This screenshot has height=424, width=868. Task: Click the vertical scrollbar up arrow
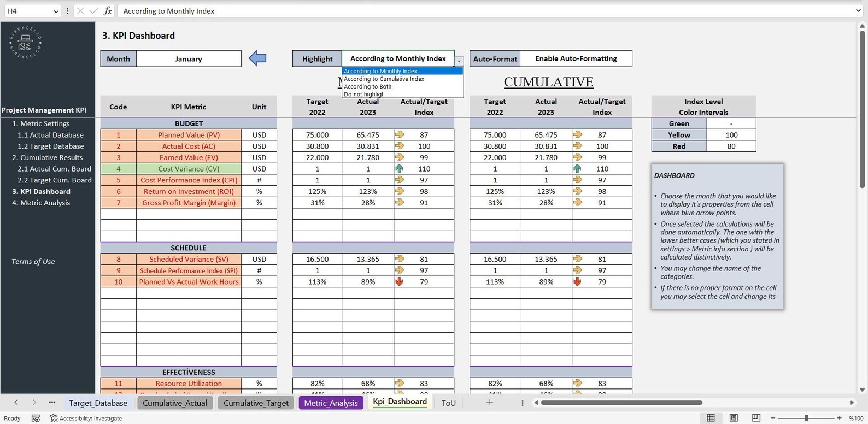point(862,26)
